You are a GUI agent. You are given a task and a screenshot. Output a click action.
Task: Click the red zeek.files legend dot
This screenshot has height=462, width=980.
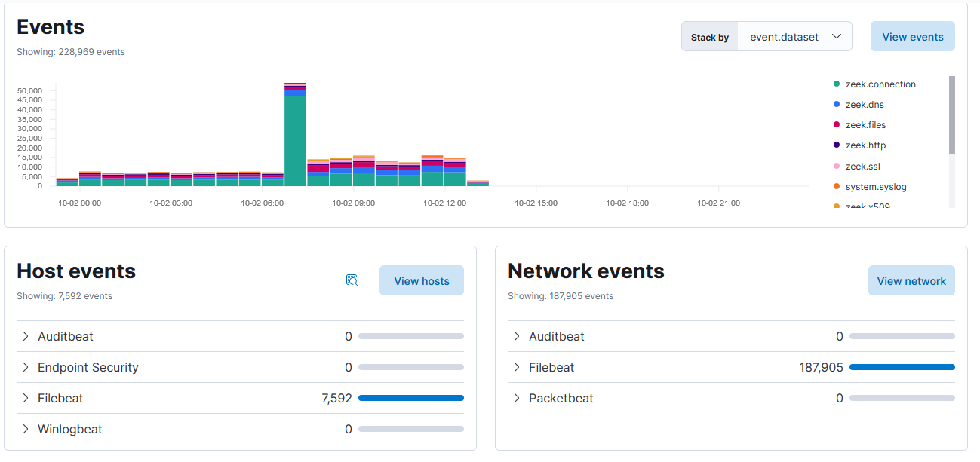tap(837, 125)
